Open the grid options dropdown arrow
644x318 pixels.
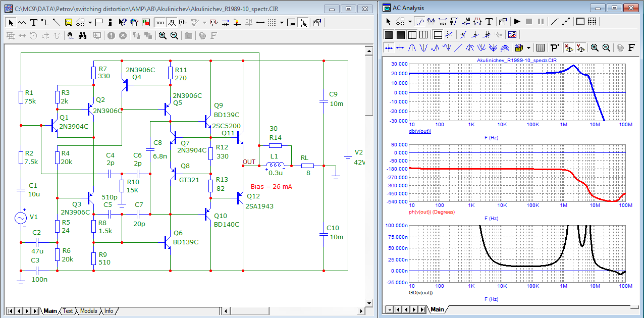coord(281,22)
